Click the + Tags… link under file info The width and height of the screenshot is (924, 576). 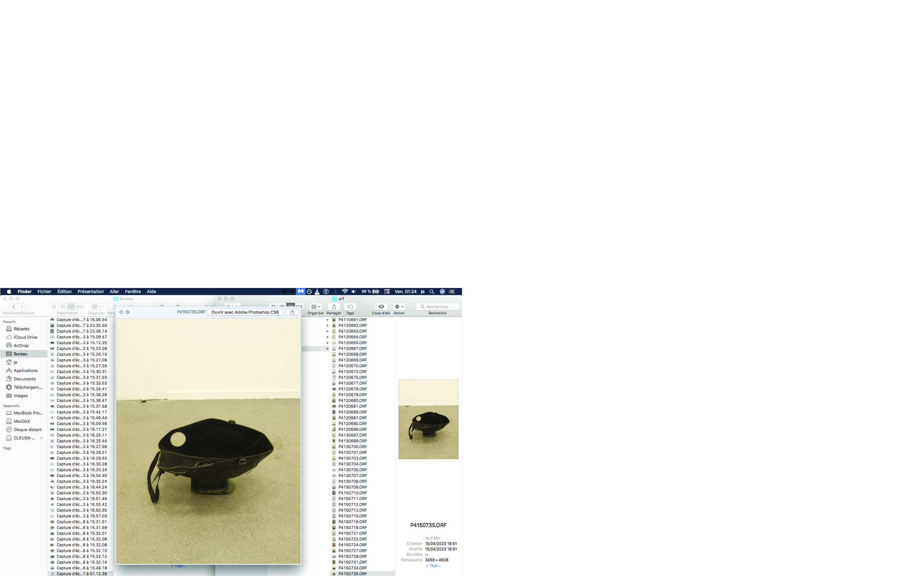point(433,565)
